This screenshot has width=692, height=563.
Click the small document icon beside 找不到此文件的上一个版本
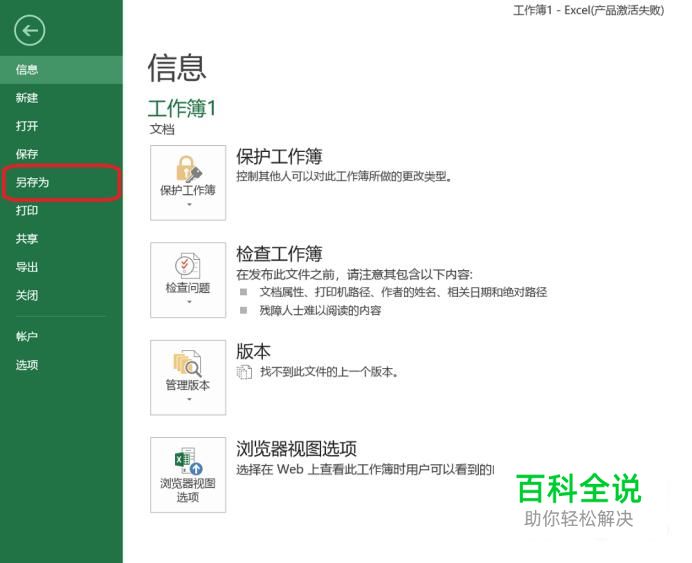pyautogui.click(x=244, y=372)
